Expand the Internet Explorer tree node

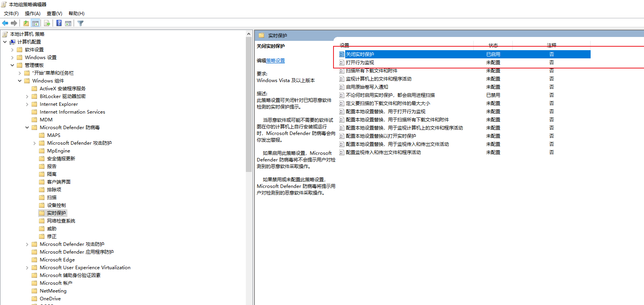point(27,104)
